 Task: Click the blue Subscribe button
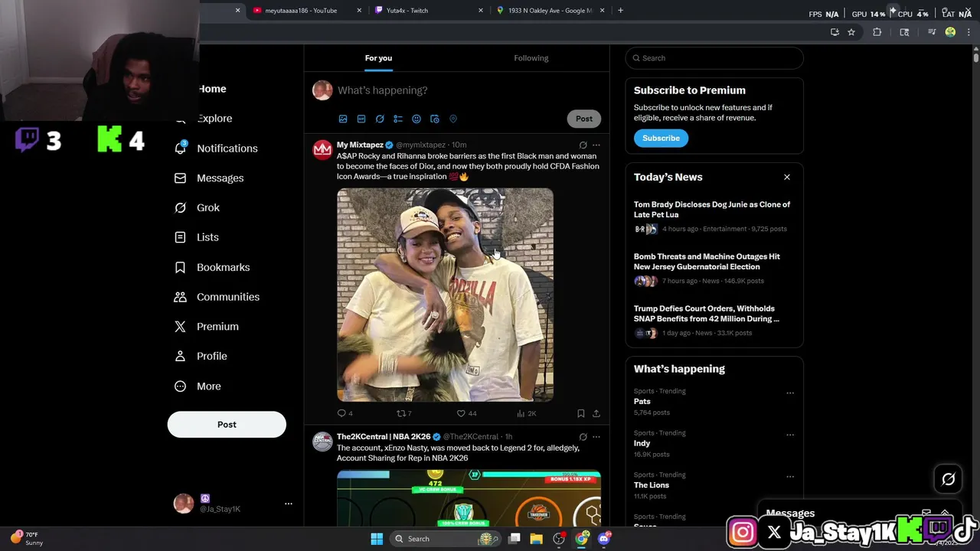click(661, 139)
